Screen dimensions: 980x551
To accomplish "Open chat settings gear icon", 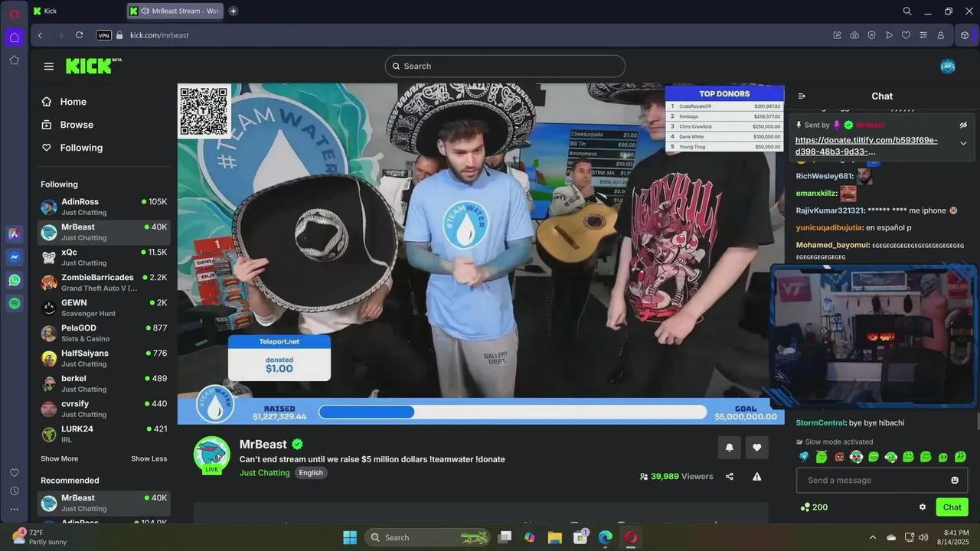I will point(923,507).
